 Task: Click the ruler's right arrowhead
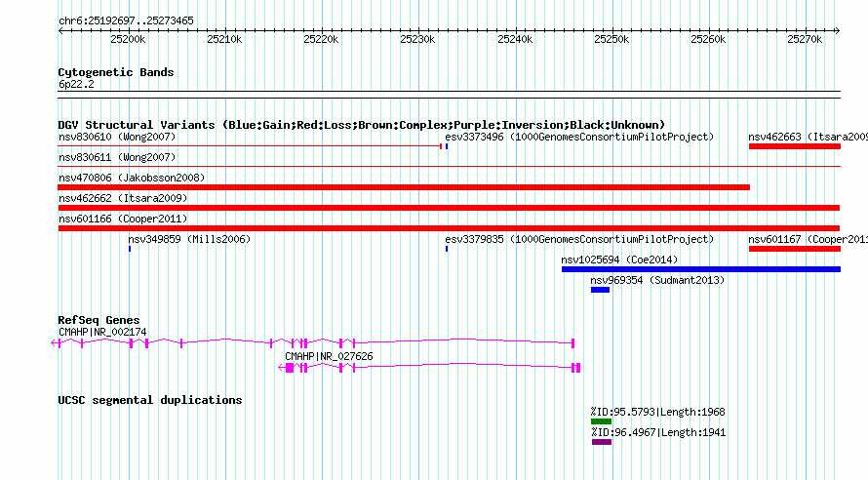(838, 30)
